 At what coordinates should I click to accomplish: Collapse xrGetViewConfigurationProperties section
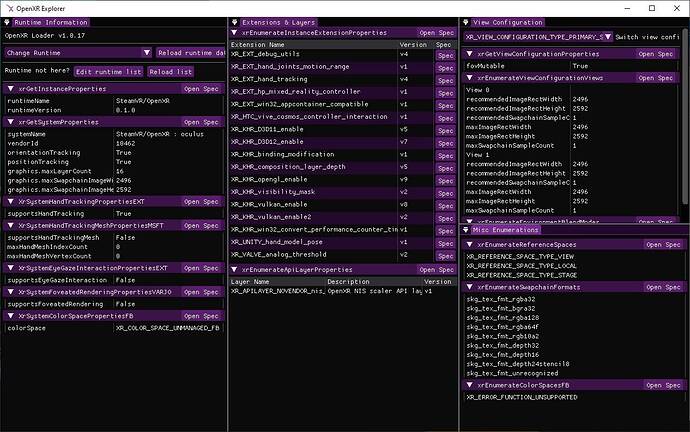click(470, 54)
